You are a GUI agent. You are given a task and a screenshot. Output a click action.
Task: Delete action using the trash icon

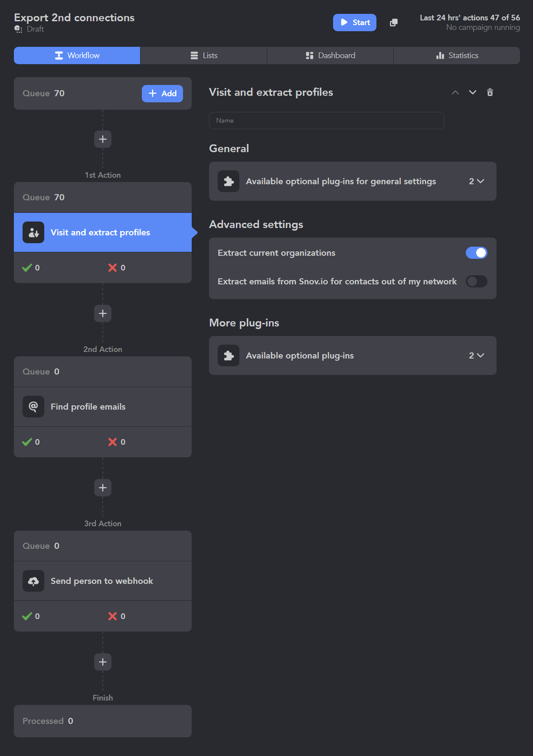pos(490,92)
